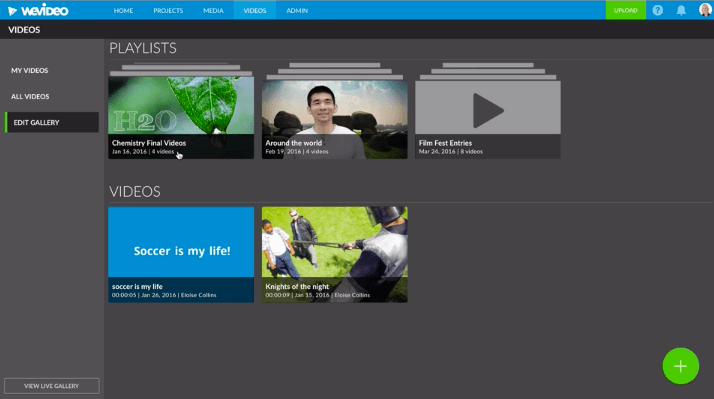The width and height of the screenshot is (714, 399).
Task: Go to the Home tab
Action: [123, 10]
